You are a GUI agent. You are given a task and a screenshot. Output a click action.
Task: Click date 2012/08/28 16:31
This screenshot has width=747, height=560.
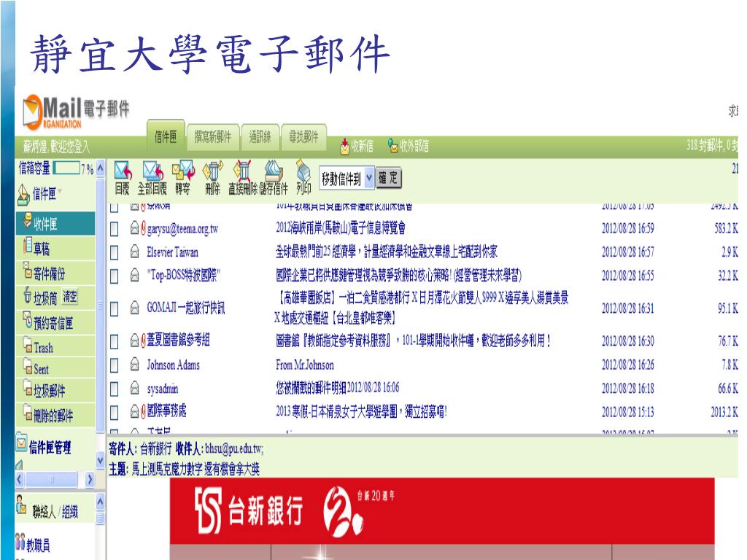628,308
